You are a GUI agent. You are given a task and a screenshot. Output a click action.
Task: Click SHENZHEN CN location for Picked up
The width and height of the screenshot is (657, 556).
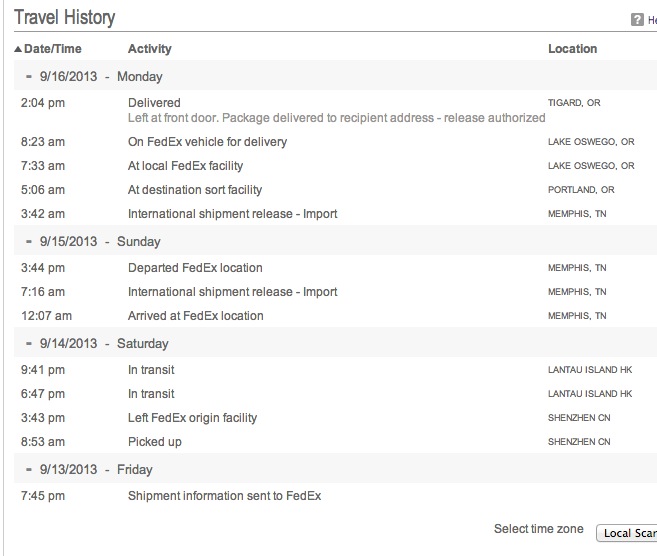(579, 442)
